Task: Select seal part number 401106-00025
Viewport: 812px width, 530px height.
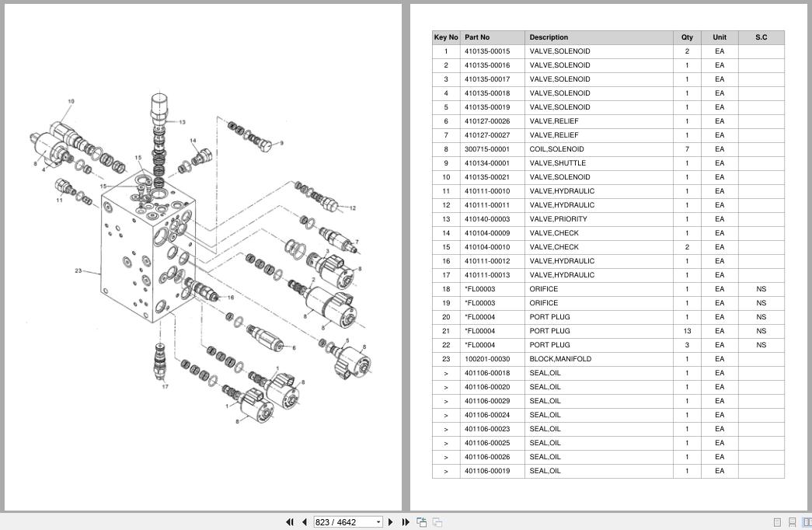Action: 486,443
